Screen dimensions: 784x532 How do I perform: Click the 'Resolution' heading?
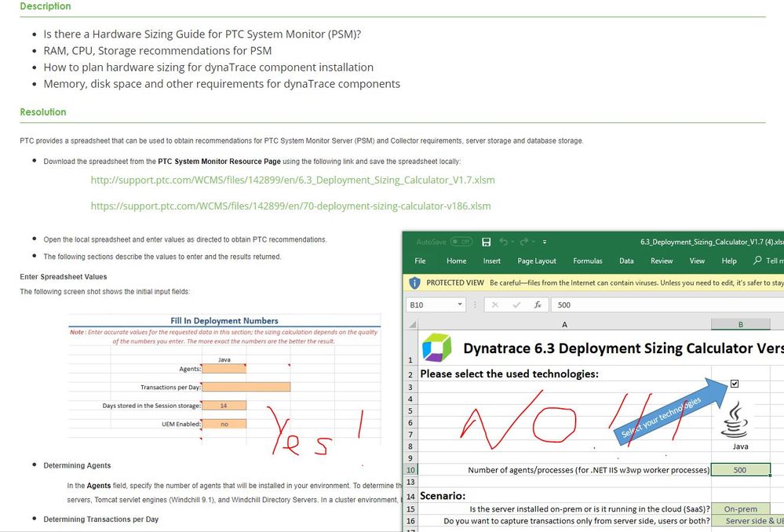(43, 112)
